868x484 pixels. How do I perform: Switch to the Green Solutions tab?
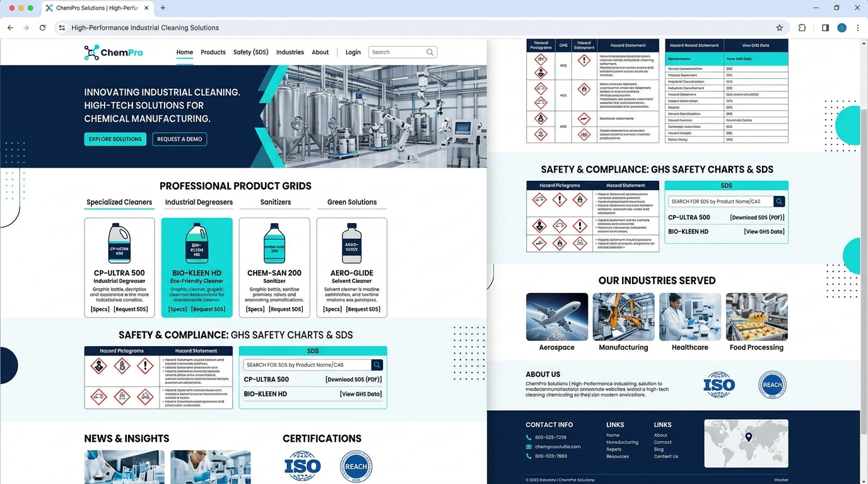[x=352, y=202]
